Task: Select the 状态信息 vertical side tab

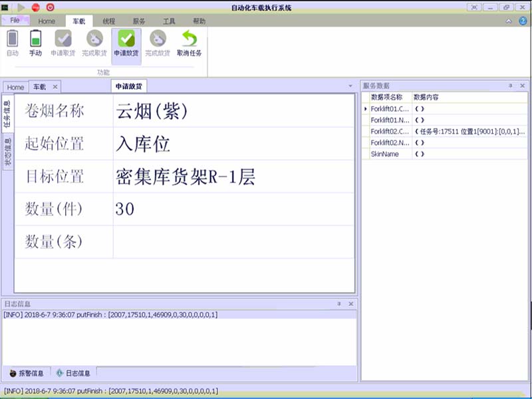Action: (x=8, y=152)
